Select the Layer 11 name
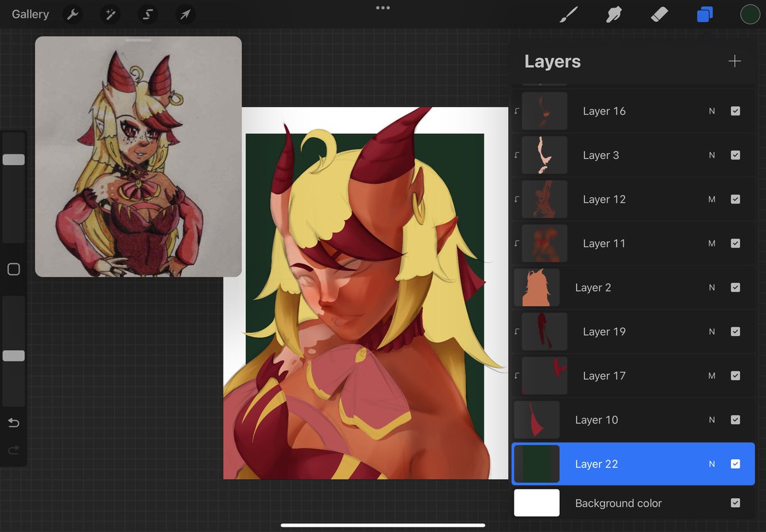The image size is (766, 532). point(604,243)
